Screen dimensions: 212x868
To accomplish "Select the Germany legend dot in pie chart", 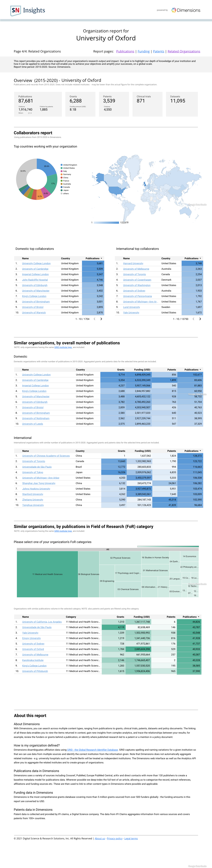I will 62,174.
